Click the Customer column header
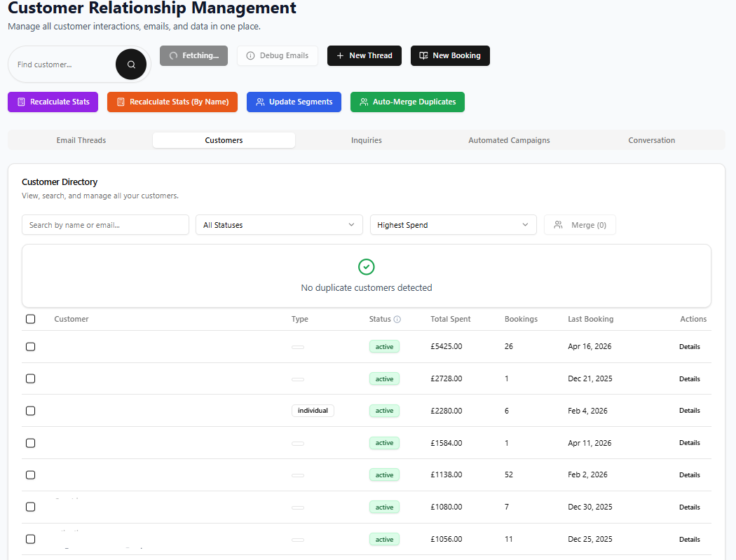 tap(71, 319)
